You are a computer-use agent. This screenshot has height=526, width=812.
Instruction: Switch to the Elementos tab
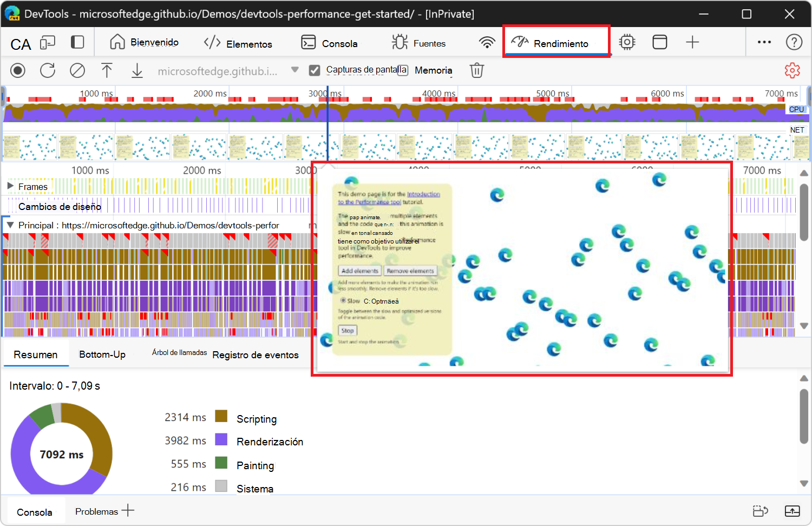click(238, 43)
